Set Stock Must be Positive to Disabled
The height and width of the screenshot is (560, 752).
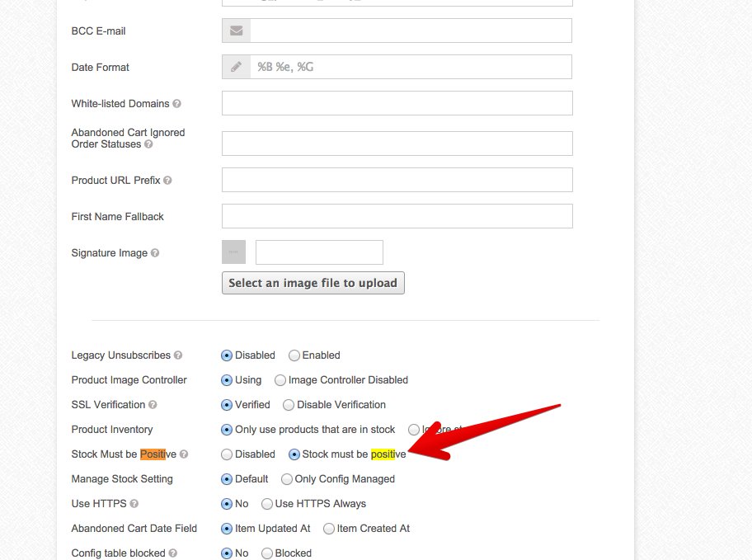[227, 454]
